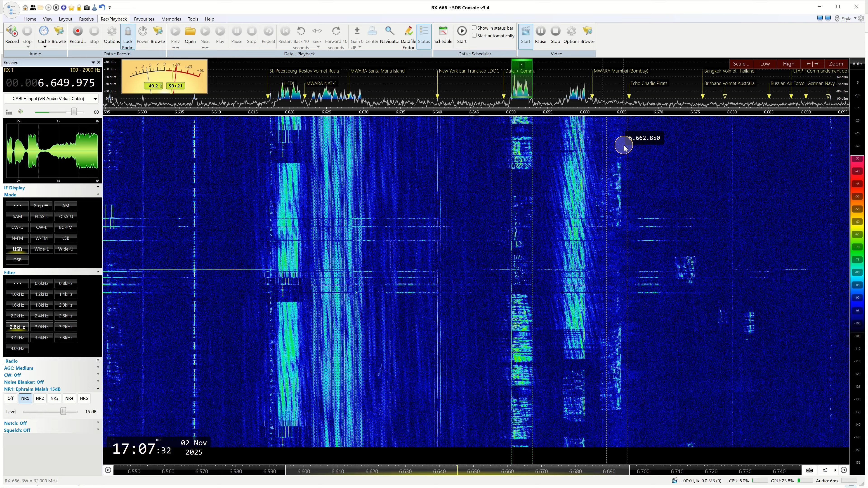Select the LSB mode button
This screenshot has width=868, height=488.
[66, 238]
